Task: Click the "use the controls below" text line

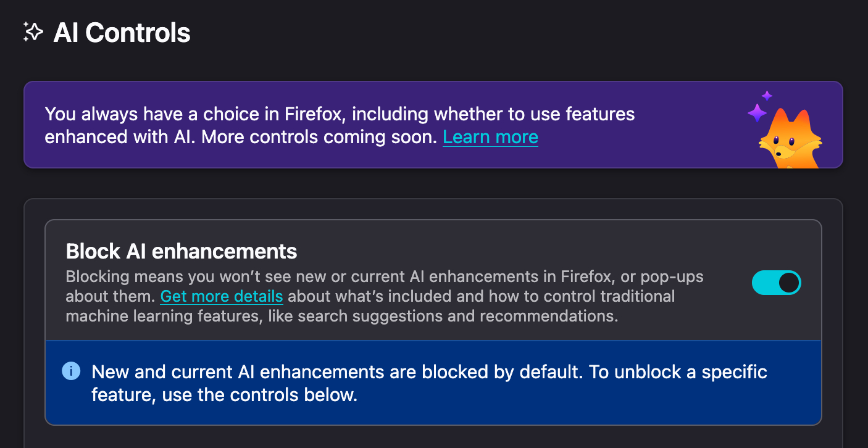Action: 259,395
